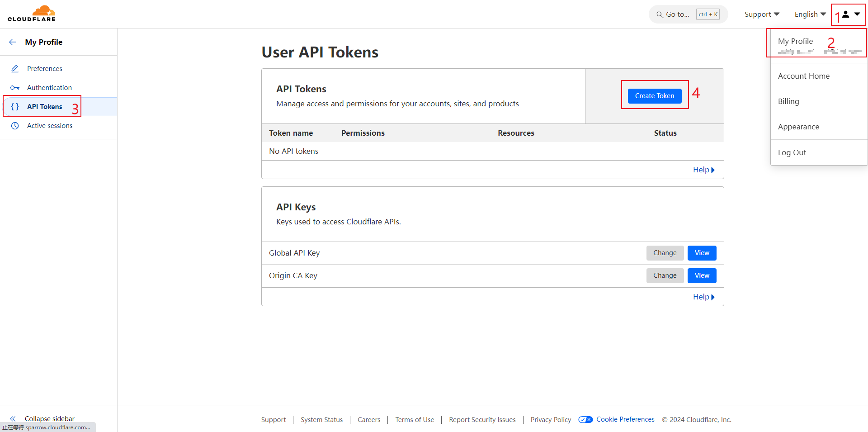Click the Collapse sidebar chevrons icon
Image resolution: width=868 pixels, height=432 pixels.
[x=13, y=419]
